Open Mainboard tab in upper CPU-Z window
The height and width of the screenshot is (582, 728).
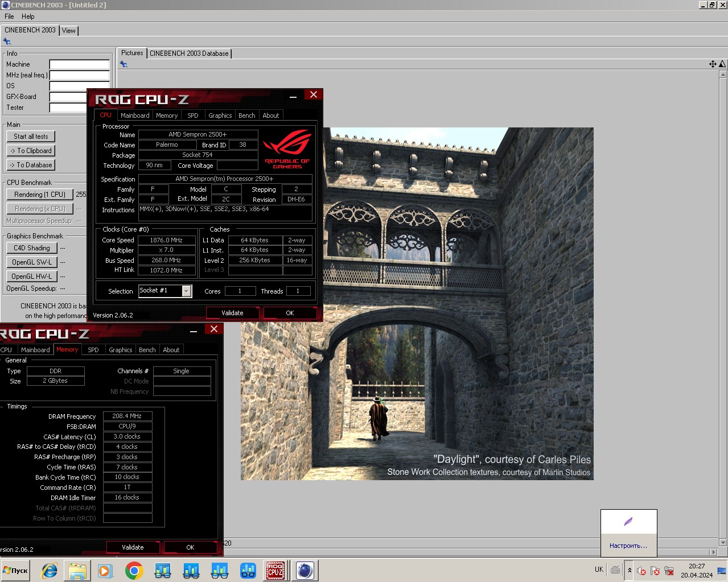click(135, 115)
